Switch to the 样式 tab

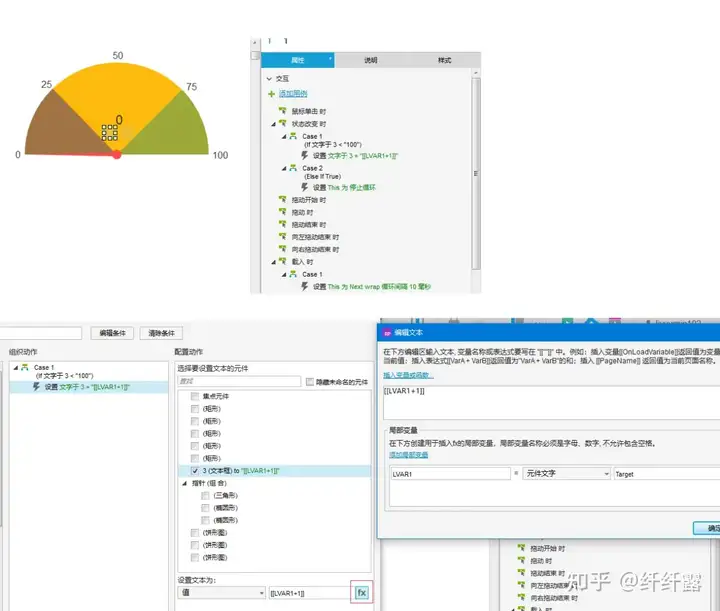coord(444,60)
